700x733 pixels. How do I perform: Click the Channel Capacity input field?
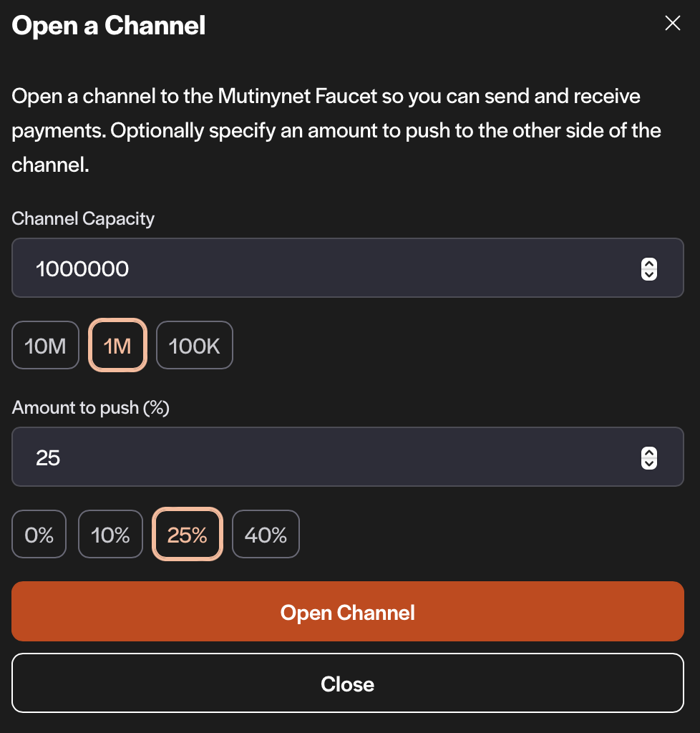[x=322, y=268]
